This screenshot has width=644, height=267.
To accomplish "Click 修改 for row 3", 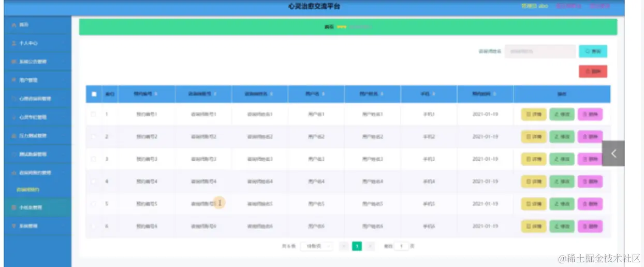I will pos(562,159).
